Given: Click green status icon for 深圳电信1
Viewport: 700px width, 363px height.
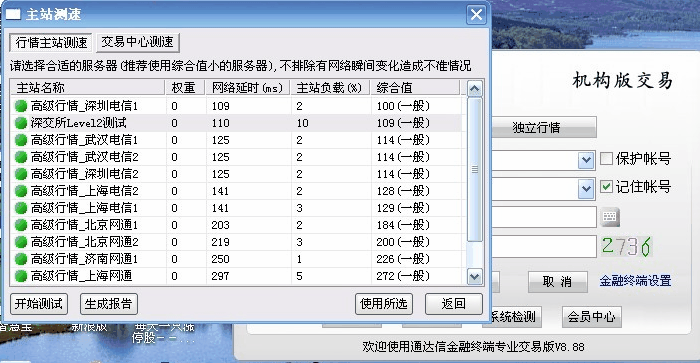Looking at the screenshot, I should click(21, 106).
